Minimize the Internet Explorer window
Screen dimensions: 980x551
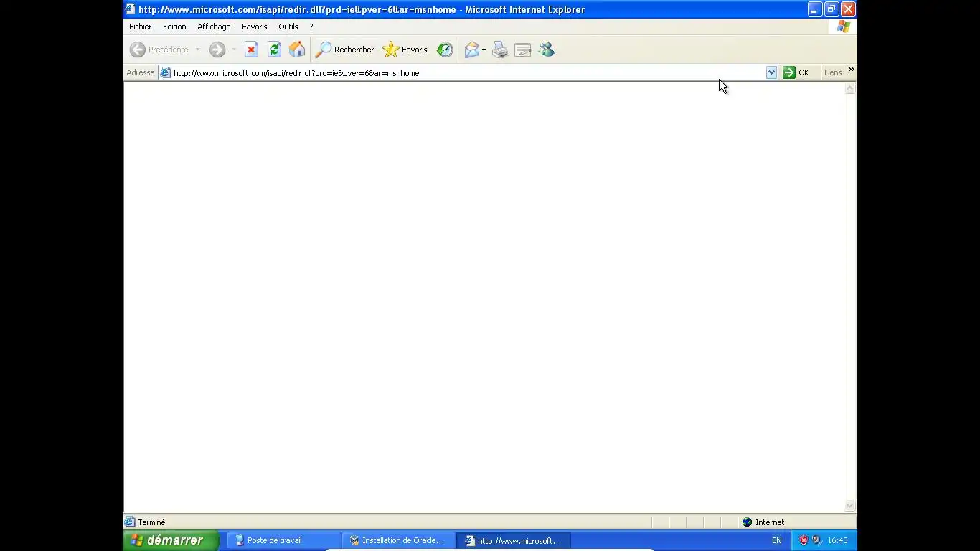tap(814, 9)
